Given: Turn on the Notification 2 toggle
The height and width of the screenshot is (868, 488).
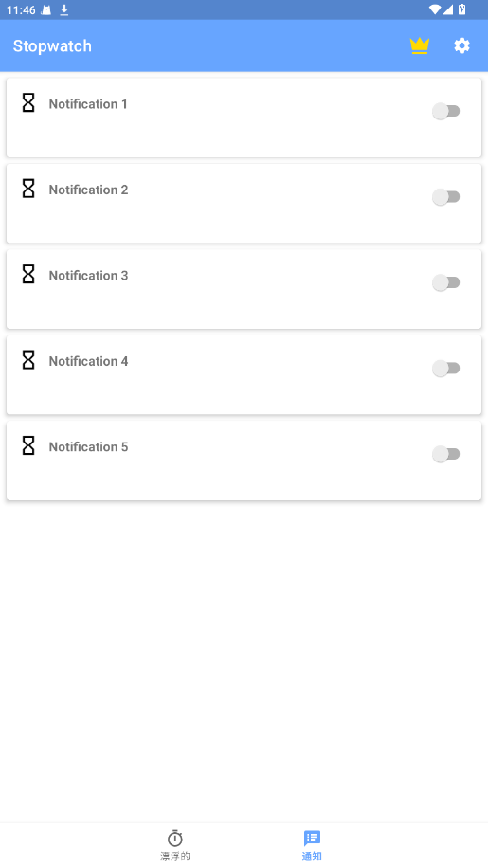Looking at the screenshot, I should pos(446,197).
